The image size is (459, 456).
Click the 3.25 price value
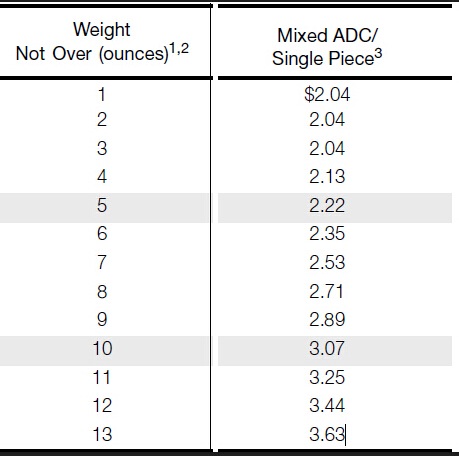coord(327,377)
